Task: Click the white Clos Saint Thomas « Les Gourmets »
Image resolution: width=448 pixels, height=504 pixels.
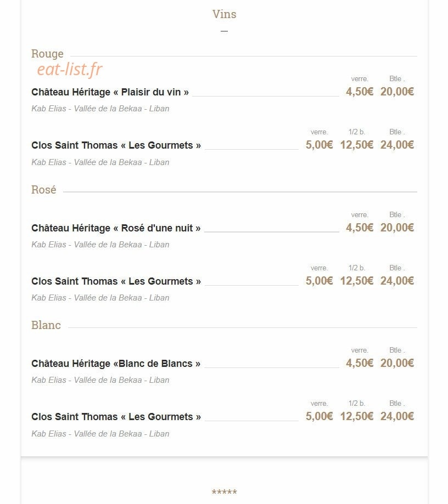Action: [116, 417]
